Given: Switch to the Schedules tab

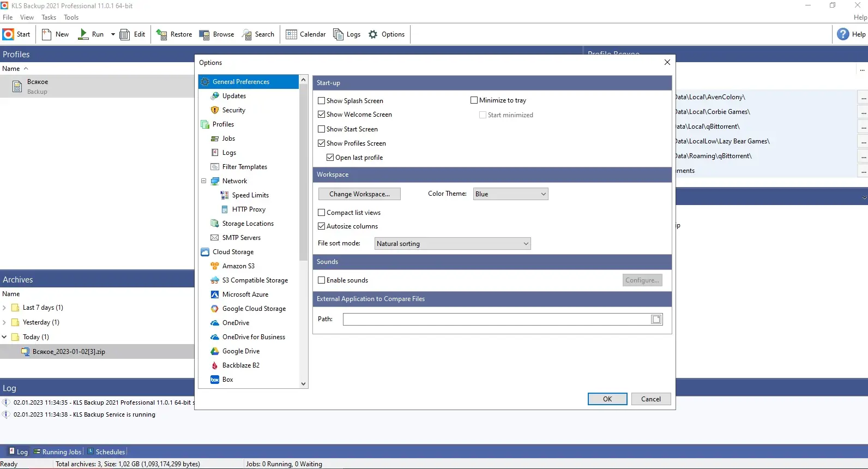Looking at the screenshot, I should tap(106, 452).
